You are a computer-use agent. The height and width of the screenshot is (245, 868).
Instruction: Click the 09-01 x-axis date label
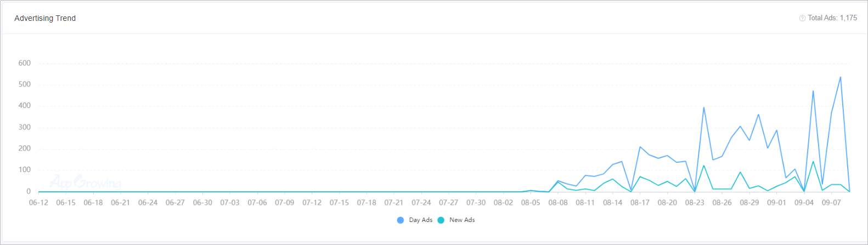[776, 203]
